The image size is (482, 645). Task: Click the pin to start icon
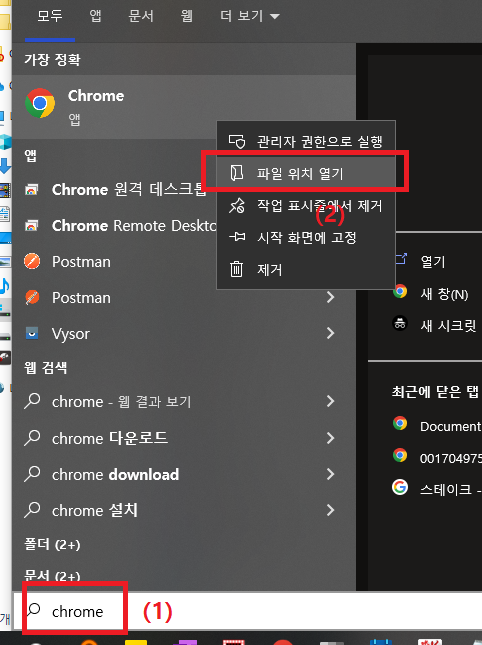pyautogui.click(x=237, y=237)
